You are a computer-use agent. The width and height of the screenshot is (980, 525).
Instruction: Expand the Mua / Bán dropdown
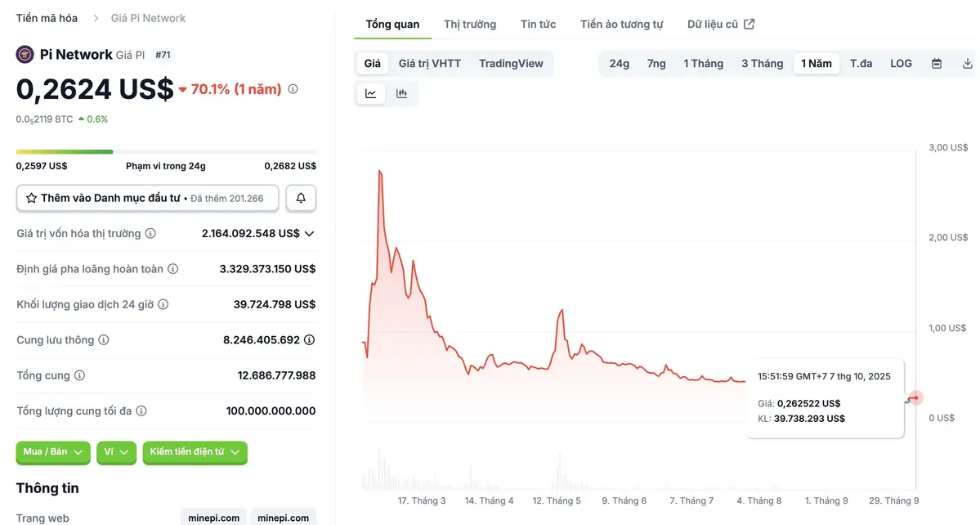pos(52,452)
